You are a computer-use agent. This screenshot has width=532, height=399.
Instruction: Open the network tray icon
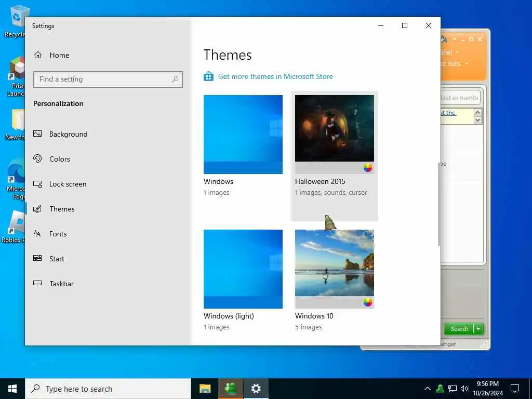click(453, 389)
